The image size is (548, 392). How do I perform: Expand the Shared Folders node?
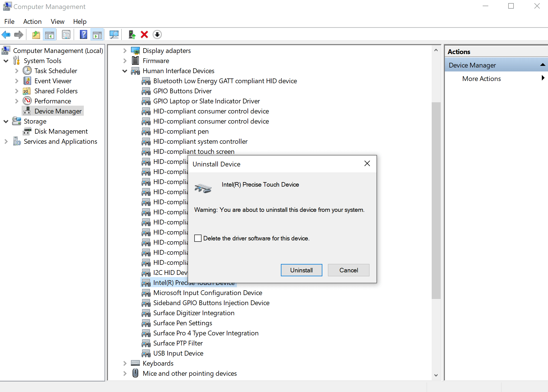17,91
